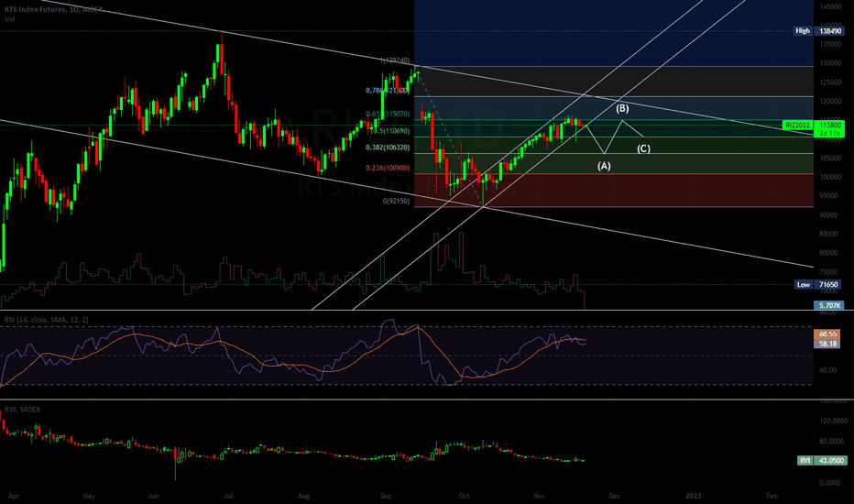Click 85000 on the price axis
The height and width of the screenshot is (504, 854).
coord(829,235)
